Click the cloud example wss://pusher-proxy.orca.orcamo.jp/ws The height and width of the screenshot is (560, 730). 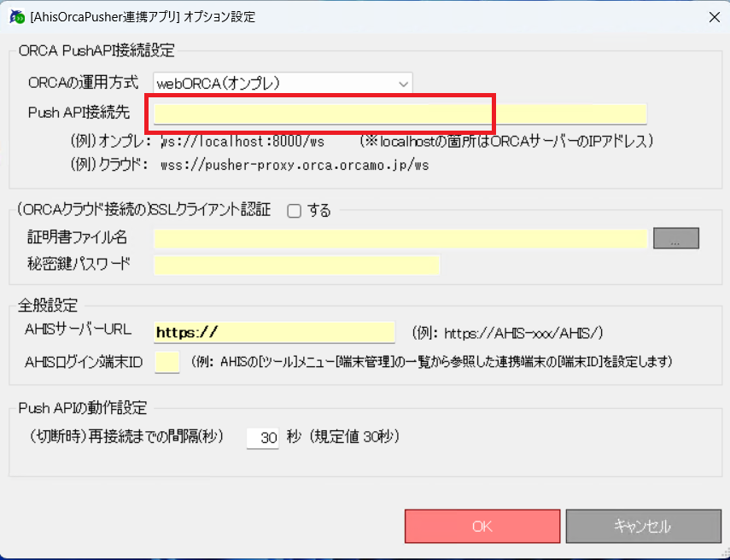[294, 165]
